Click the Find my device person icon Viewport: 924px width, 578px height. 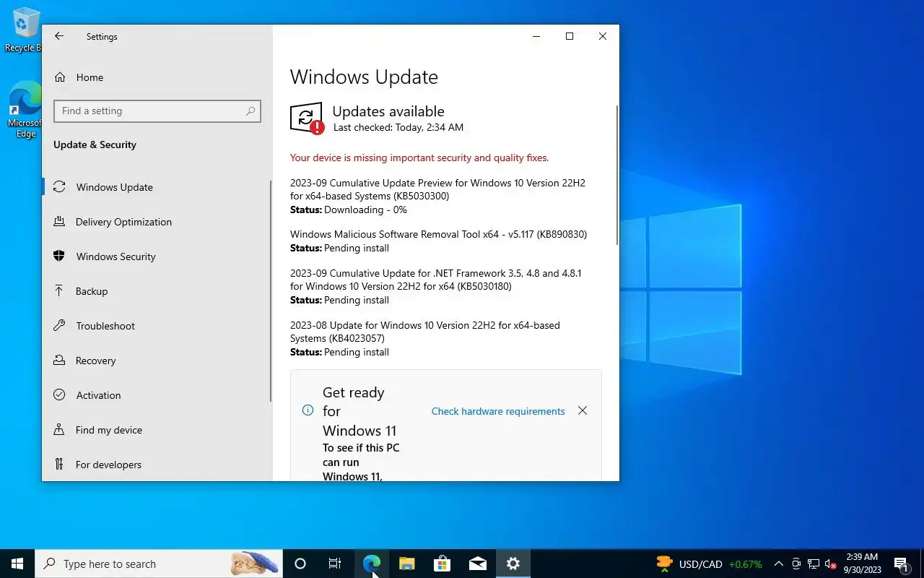60,430
